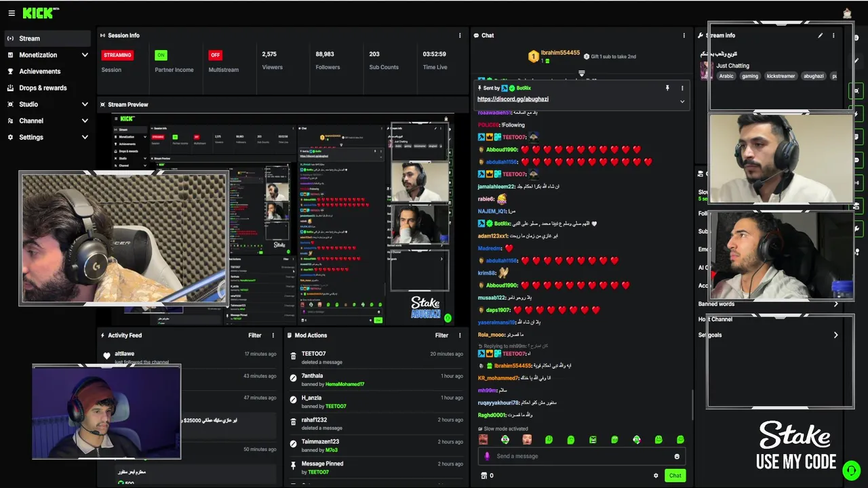Viewport: 868px width, 488px height.
Task: Open Session Info three-dot options
Action: (x=460, y=35)
